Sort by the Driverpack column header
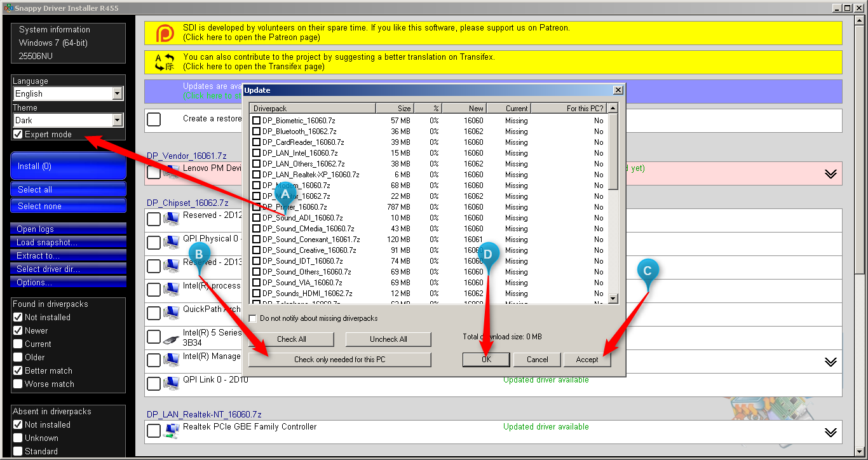 tap(312, 109)
